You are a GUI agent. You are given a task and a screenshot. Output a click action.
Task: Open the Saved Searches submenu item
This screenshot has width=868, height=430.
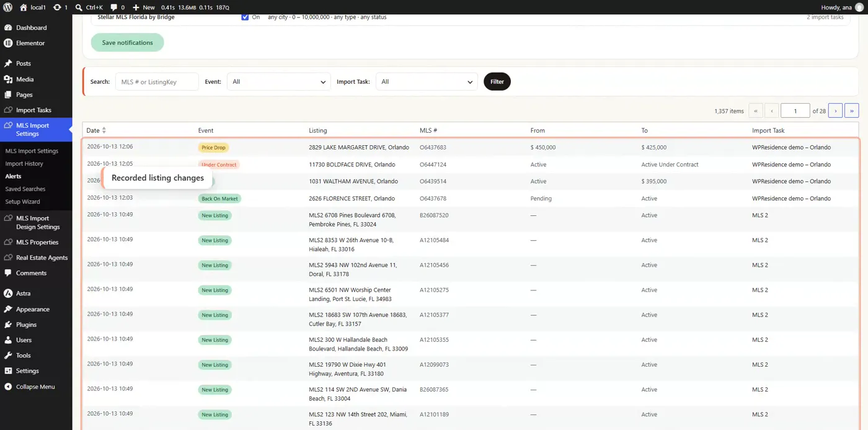point(25,189)
